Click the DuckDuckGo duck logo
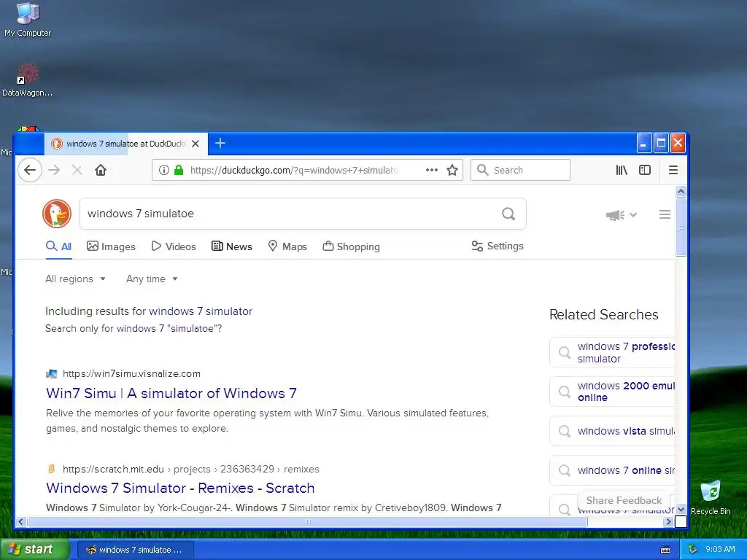This screenshot has height=560, width=747. [x=57, y=214]
